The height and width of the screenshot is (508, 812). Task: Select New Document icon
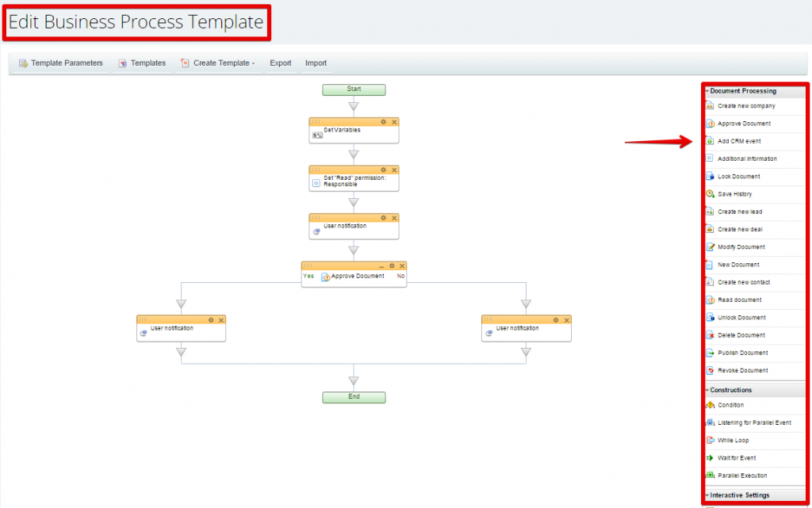[710, 265]
